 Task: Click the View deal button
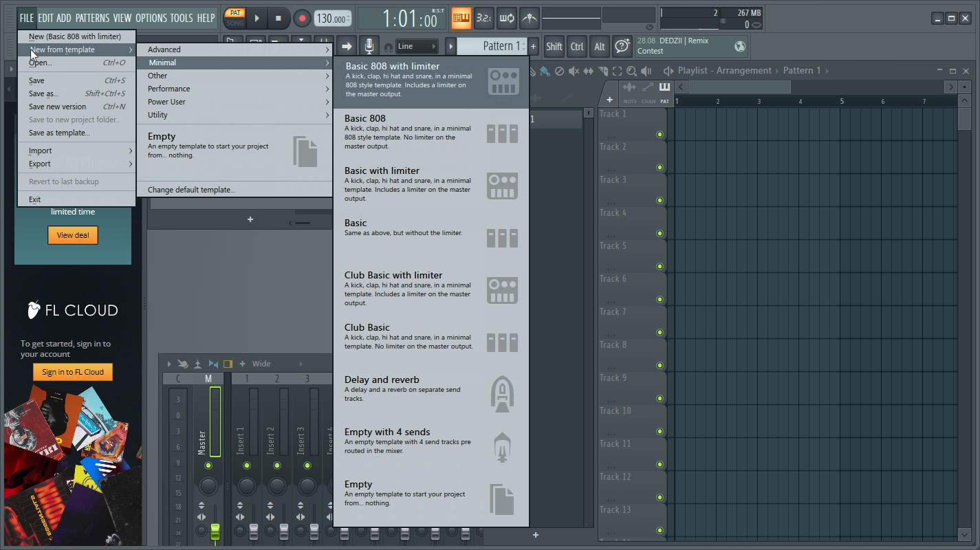click(73, 235)
